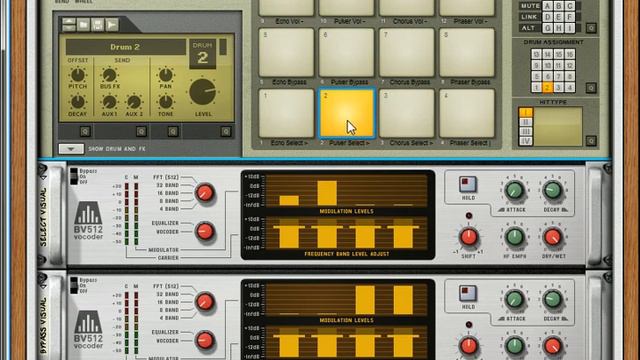Click the Tone knob
640x360 pixels.
pyautogui.click(x=165, y=102)
